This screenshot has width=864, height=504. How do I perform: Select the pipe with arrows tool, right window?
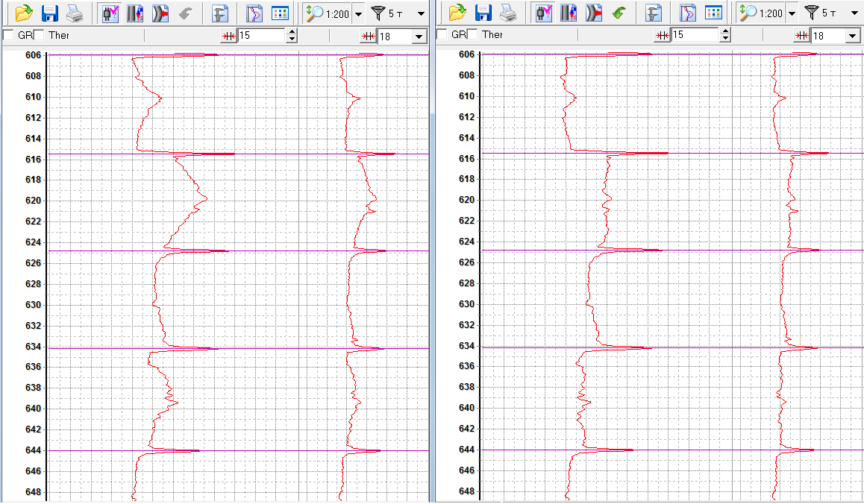click(x=569, y=13)
